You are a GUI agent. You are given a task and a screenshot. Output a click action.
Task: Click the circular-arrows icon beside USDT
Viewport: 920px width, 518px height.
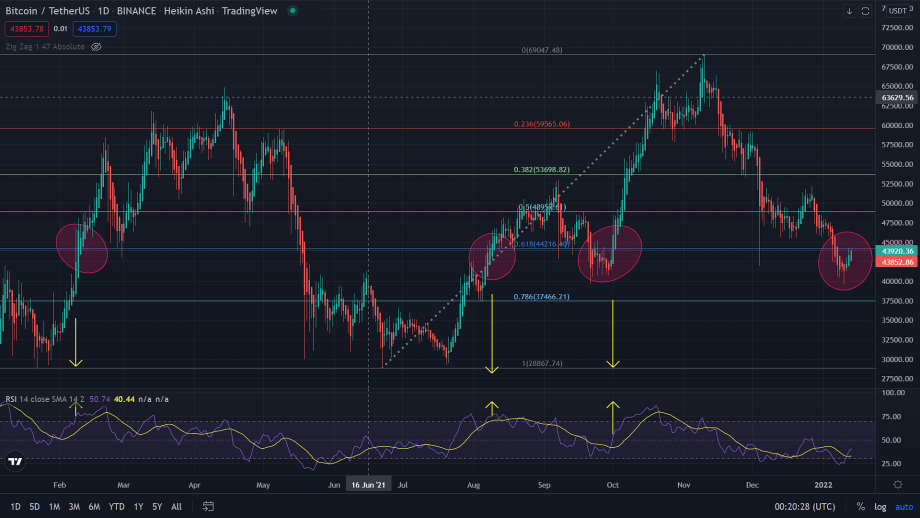pyautogui.click(x=867, y=11)
